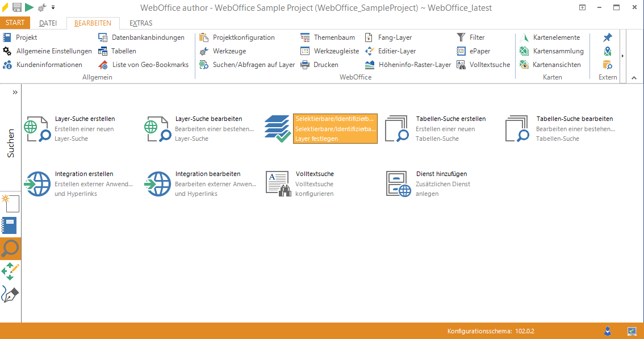Open the EXTRAS ribbon tab
This screenshot has height=339, width=644.
(141, 23)
